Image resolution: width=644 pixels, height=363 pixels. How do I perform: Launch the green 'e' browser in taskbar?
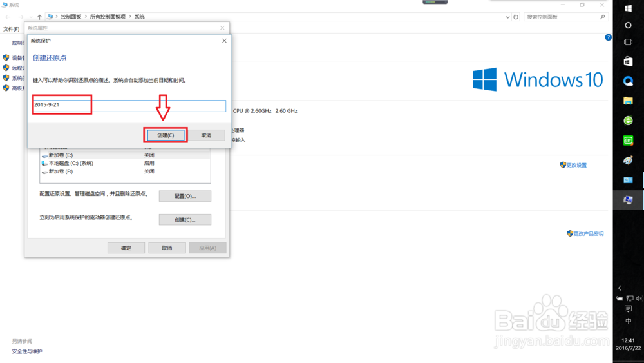628,121
